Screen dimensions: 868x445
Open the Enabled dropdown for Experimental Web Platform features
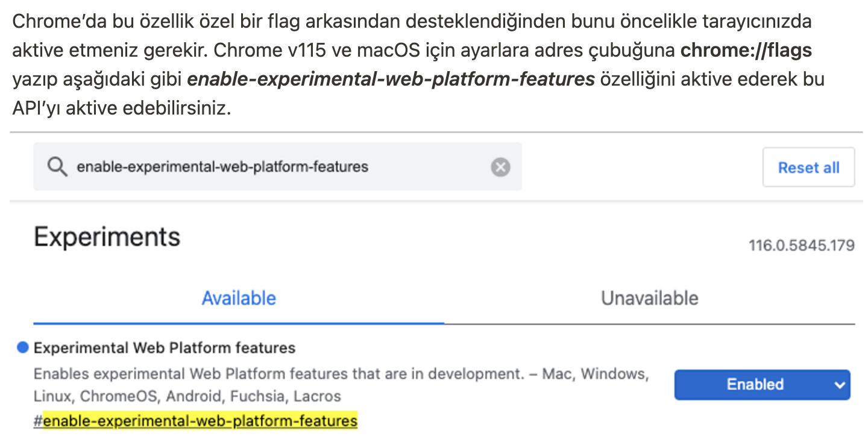click(762, 385)
